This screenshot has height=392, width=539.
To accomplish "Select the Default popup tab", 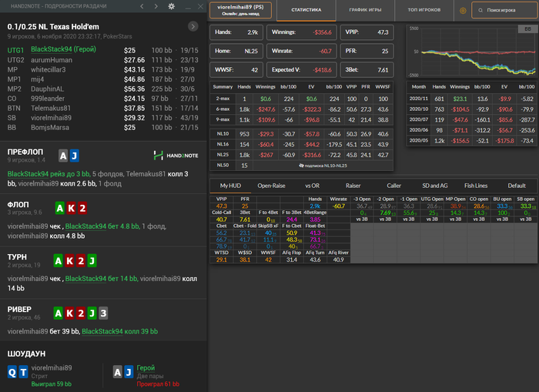I will pos(517,186).
